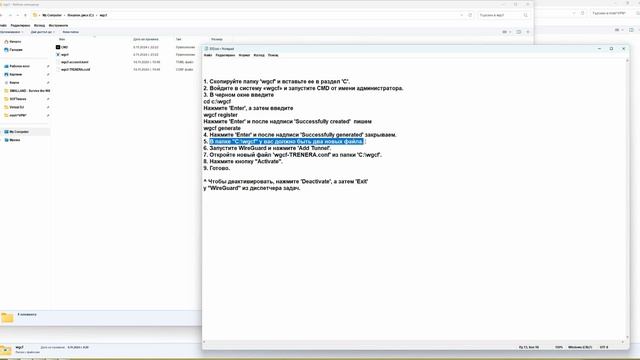Click Explorer address bar refresh icon

(470, 15)
